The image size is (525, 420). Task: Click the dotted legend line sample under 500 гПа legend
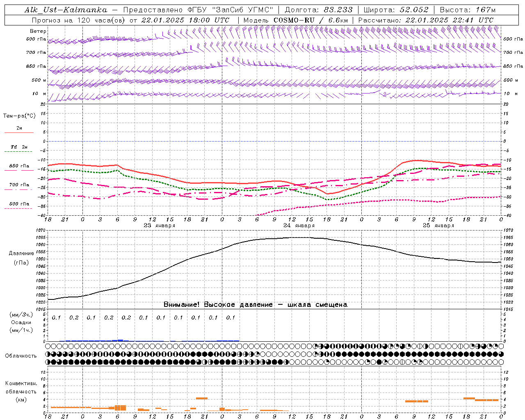pos(18,209)
